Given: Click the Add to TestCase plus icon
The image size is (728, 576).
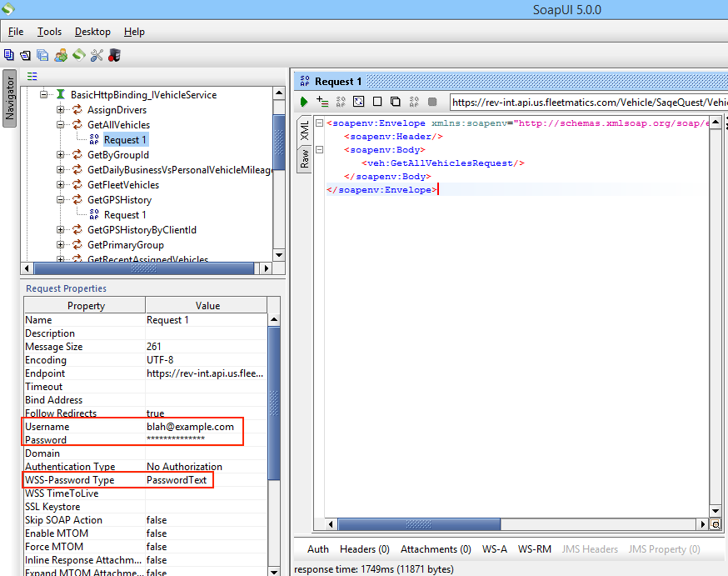Looking at the screenshot, I should tap(322, 101).
